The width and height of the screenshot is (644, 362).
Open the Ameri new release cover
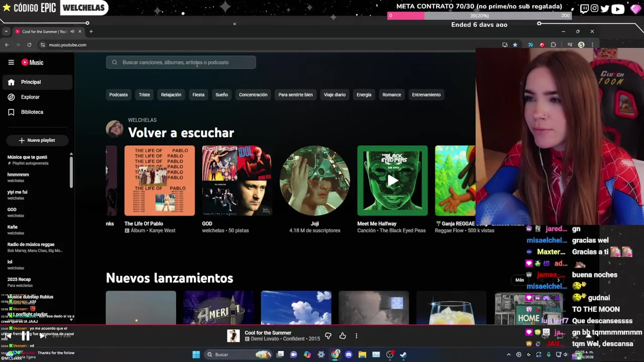[x=218, y=308]
